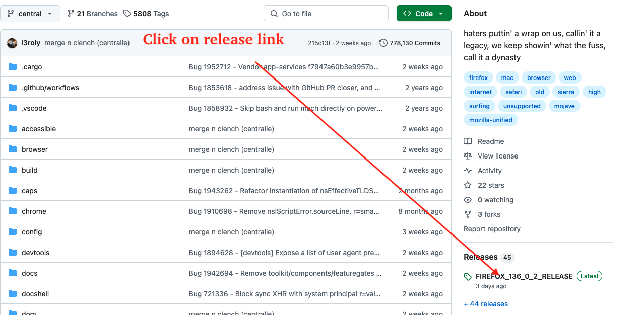The width and height of the screenshot is (644, 315).
Task: Click the Go to file search field
Action: pos(326,14)
